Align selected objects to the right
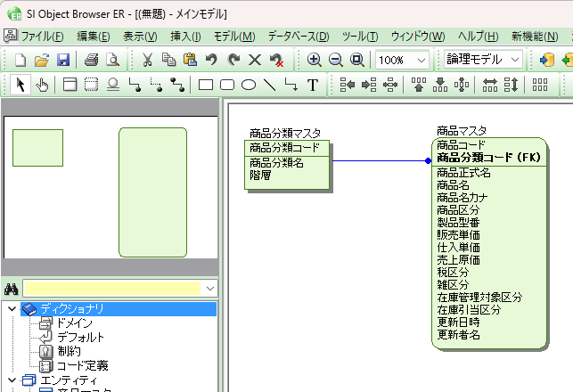Viewport: 573px width, 392px height. pyautogui.click(x=369, y=85)
